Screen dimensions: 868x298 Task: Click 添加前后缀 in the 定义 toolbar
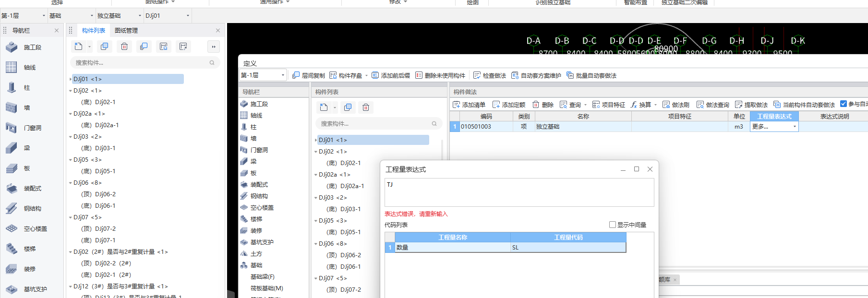point(391,75)
